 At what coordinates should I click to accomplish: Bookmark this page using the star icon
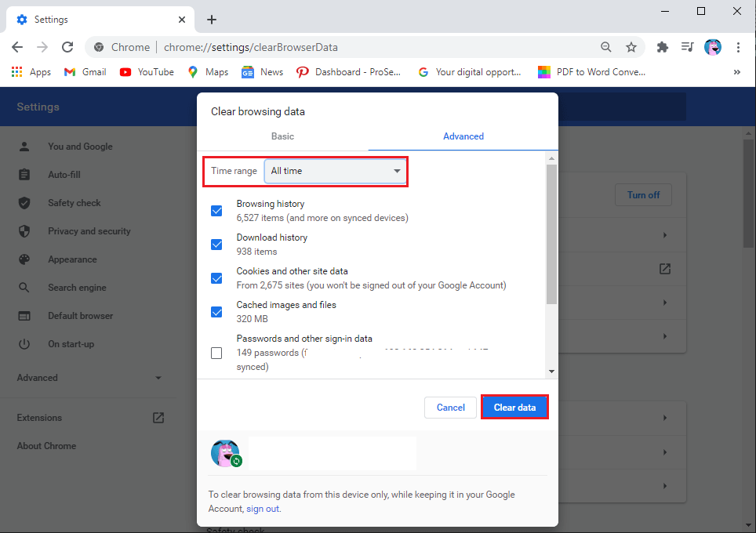click(x=632, y=47)
